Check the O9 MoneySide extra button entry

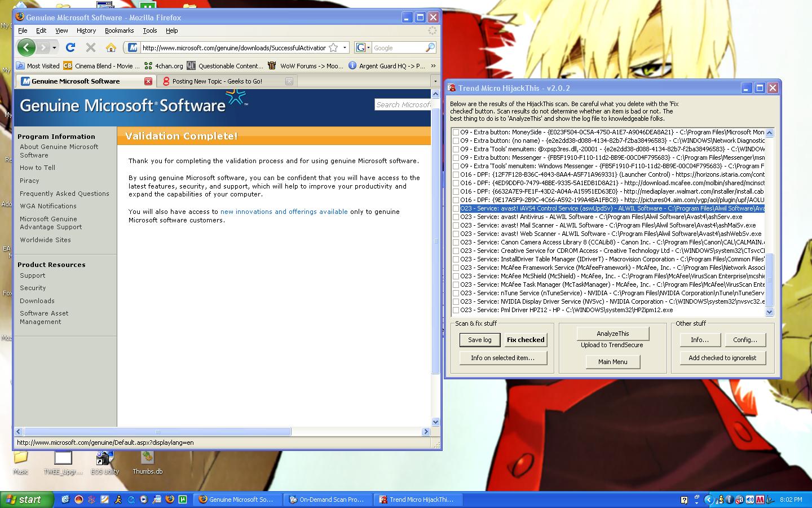click(x=456, y=133)
